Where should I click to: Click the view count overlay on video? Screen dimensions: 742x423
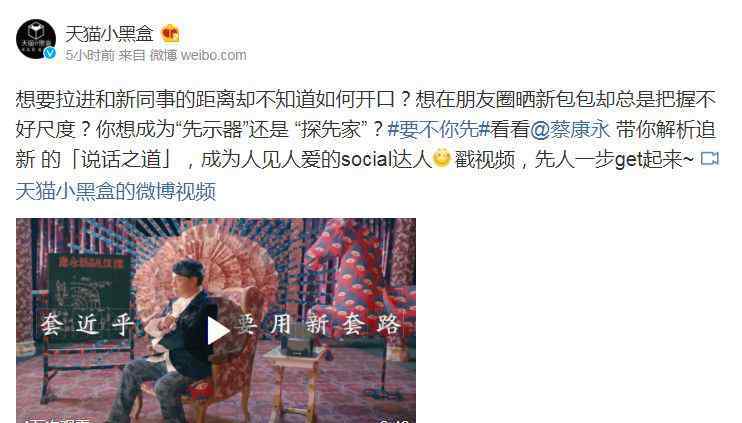tap(57, 420)
